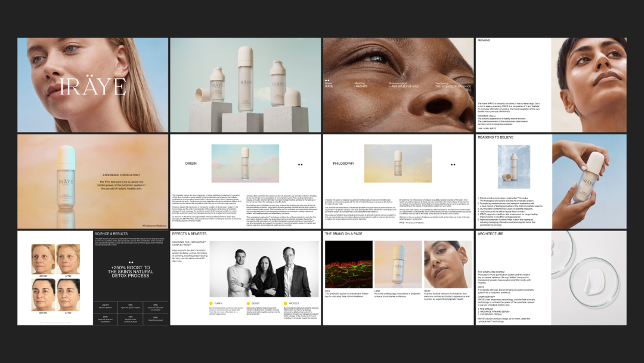This screenshot has width=644, height=363.
Task: Click the bottle image on PHILOSOPHY slide
Action: click(x=398, y=163)
